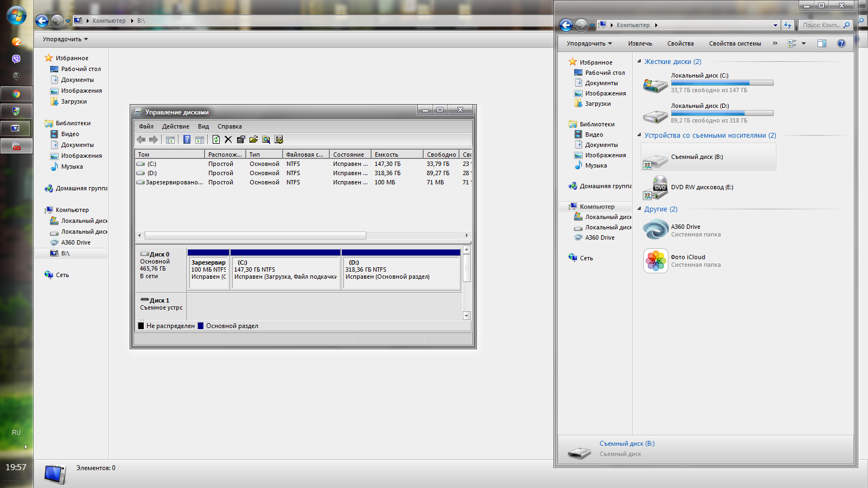This screenshot has height=488, width=868.
Task: Open the Вид menu in Disk Management
Action: pyautogui.click(x=203, y=126)
